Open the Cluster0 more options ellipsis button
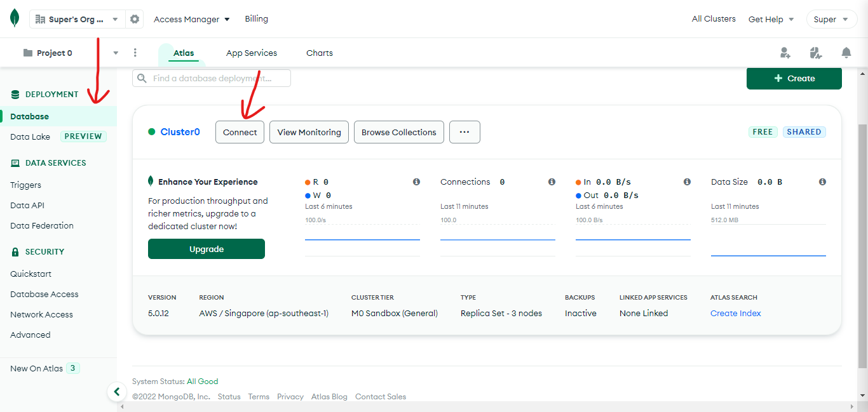Screen dimensions: 868x412 465,132
